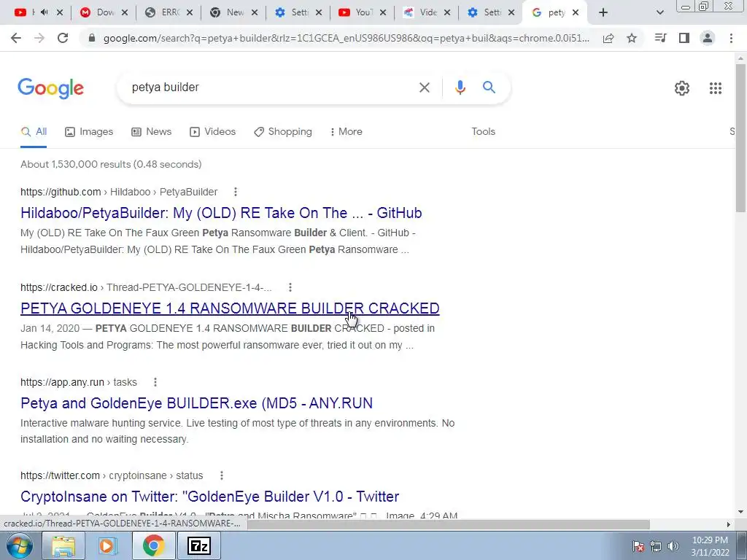Open a new tab with the plus

pos(603,13)
